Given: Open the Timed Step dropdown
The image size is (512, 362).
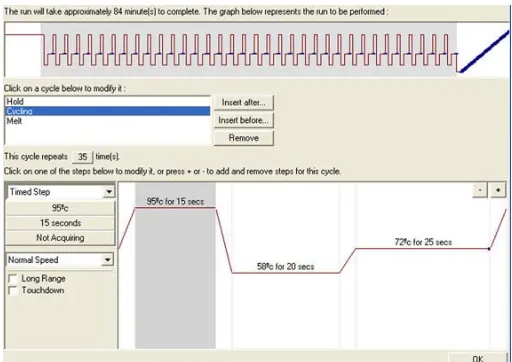Looking at the screenshot, I should (x=109, y=192).
